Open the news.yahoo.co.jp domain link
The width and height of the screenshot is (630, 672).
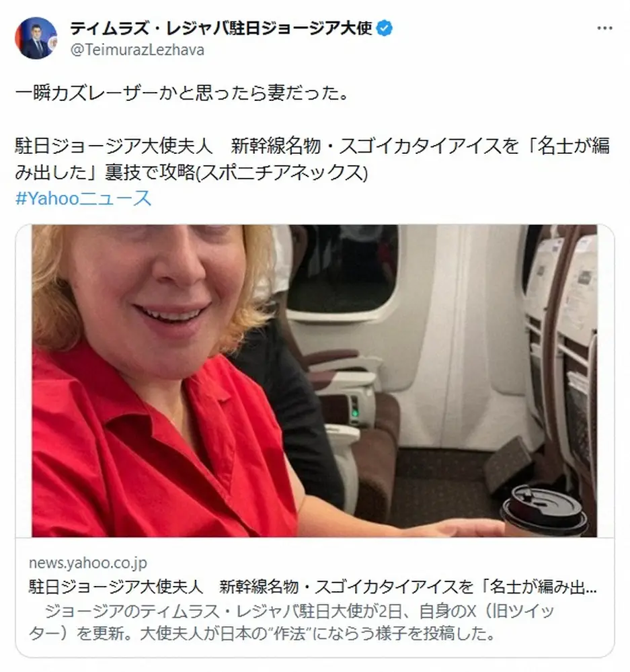point(88,562)
